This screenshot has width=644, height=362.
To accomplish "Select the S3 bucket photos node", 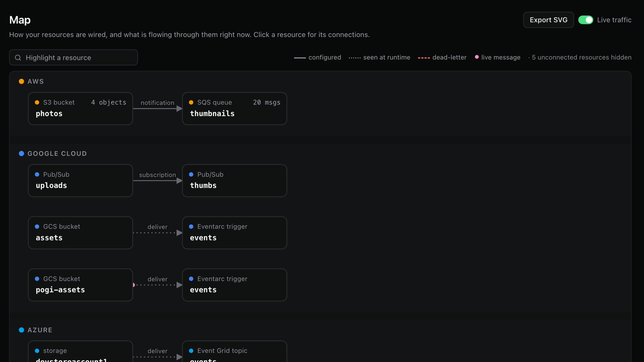I will coord(80,108).
